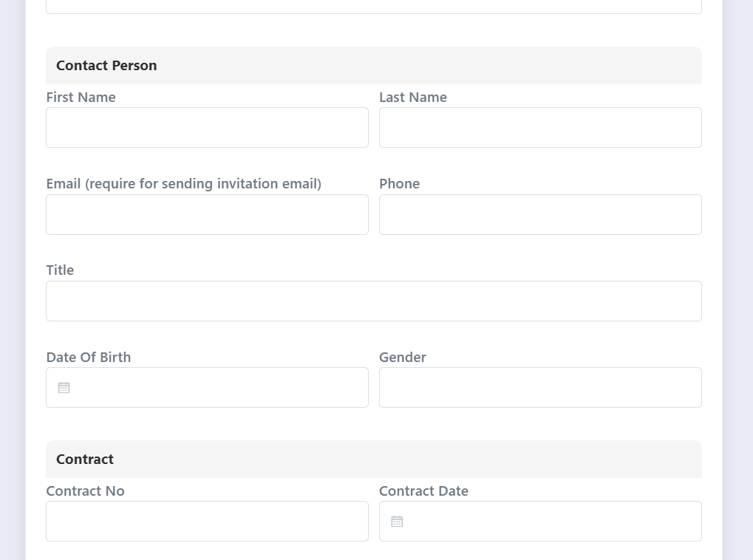Click the Contract section header
Image resolution: width=753 pixels, height=560 pixels.
pyautogui.click(x=85, y=460)
